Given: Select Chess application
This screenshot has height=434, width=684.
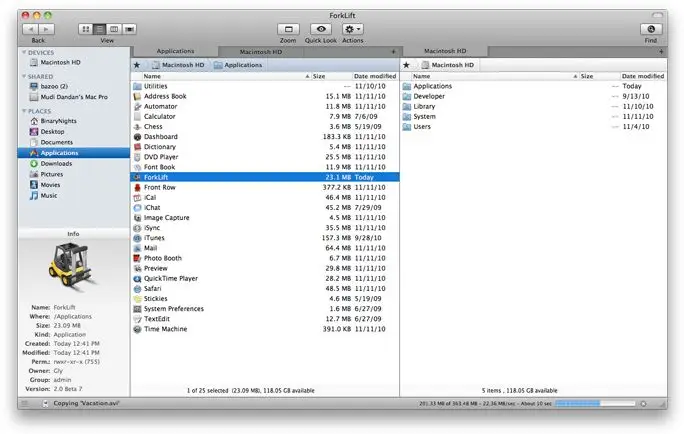Looking at the screenshot, I should point(265,126).
